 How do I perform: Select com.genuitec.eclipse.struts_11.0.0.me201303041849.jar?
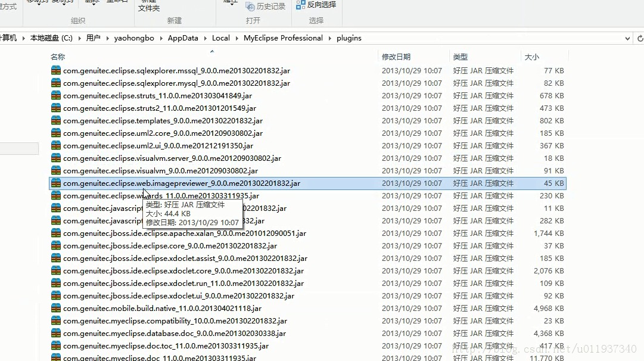coord(157,95)
